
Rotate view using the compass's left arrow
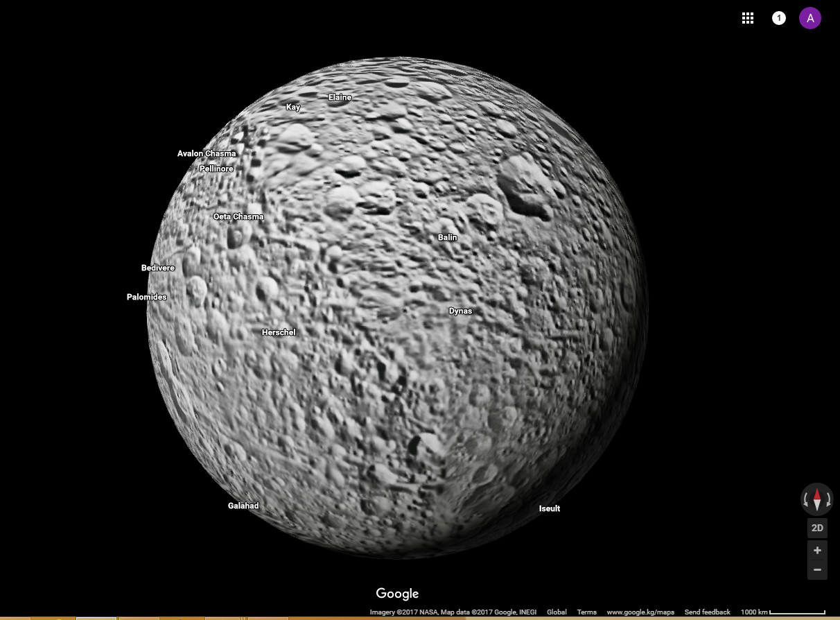pos(806,499)
